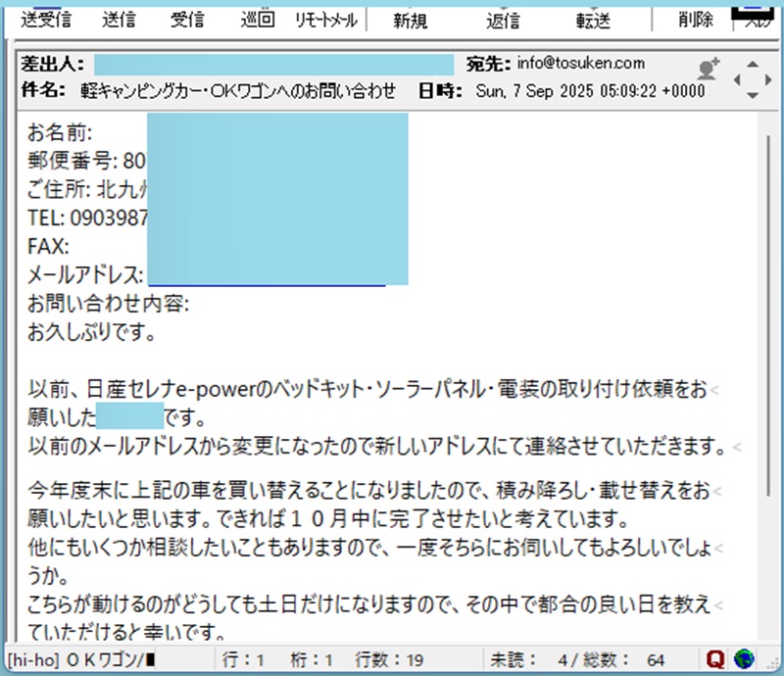Click the vertical scrollbar of message body

(765, 294)
